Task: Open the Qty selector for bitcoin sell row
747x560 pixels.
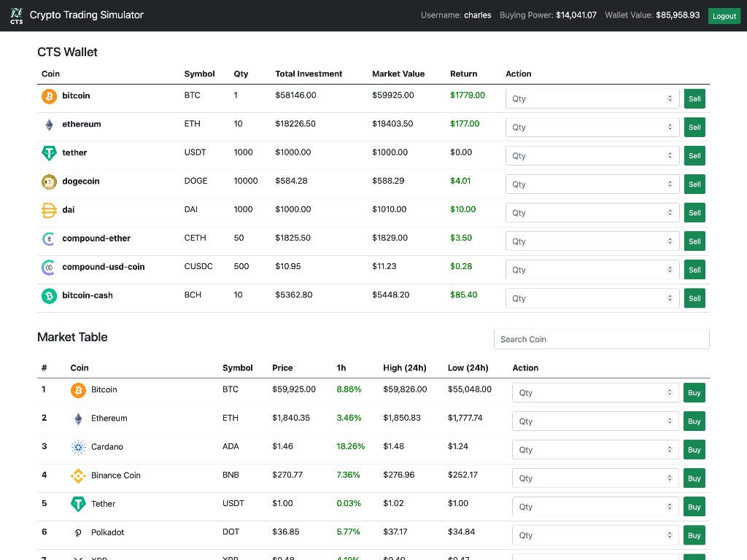Action: 592,98
